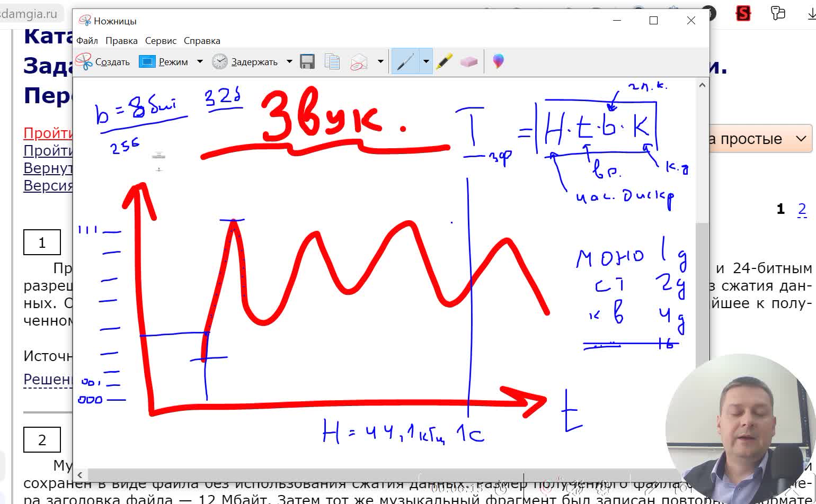The height and width of the screenshot is (504, 816).
Task: Select the pink Eraser tool
Action: coord(469,62)
